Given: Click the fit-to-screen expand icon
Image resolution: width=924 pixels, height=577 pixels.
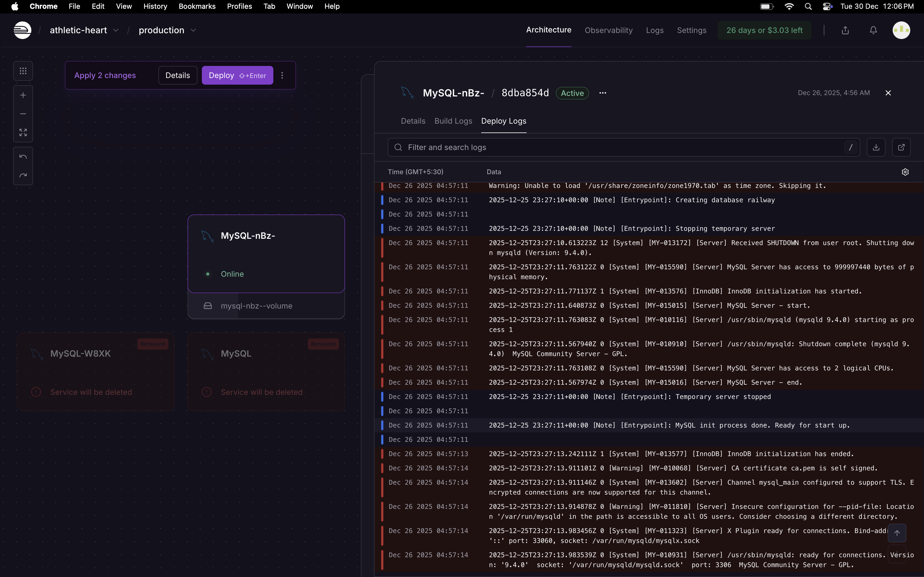Looking at the screenshot, I should tap(23, 132).
